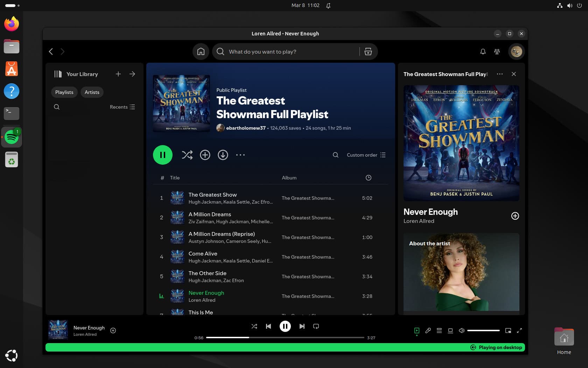Toggle repeat mode
This screenshot has width=588, height=368.
tap(316, 326)
